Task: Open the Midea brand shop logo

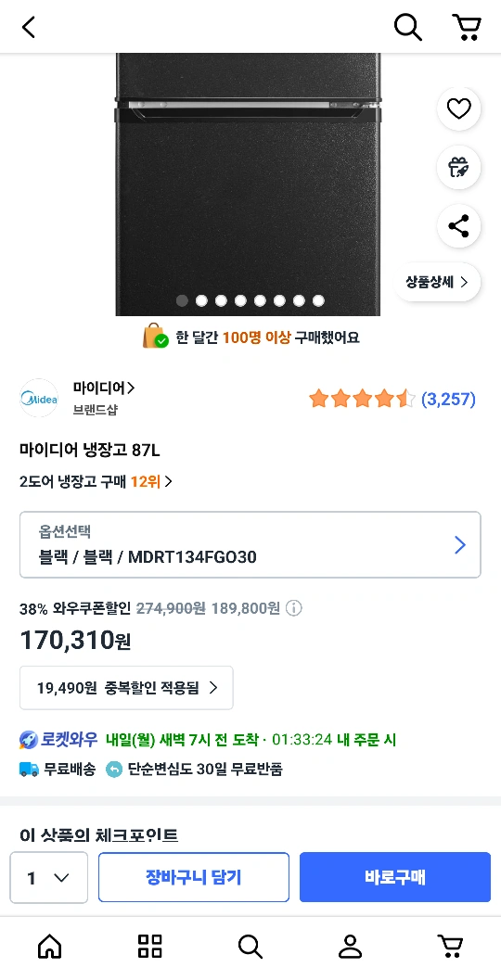Action: click(x=39, y=398)
